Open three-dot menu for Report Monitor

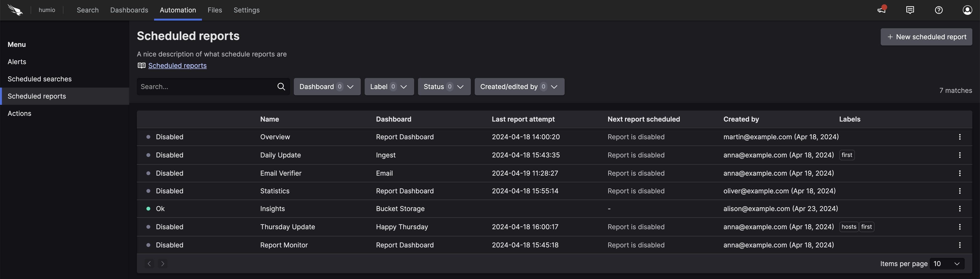959,246
